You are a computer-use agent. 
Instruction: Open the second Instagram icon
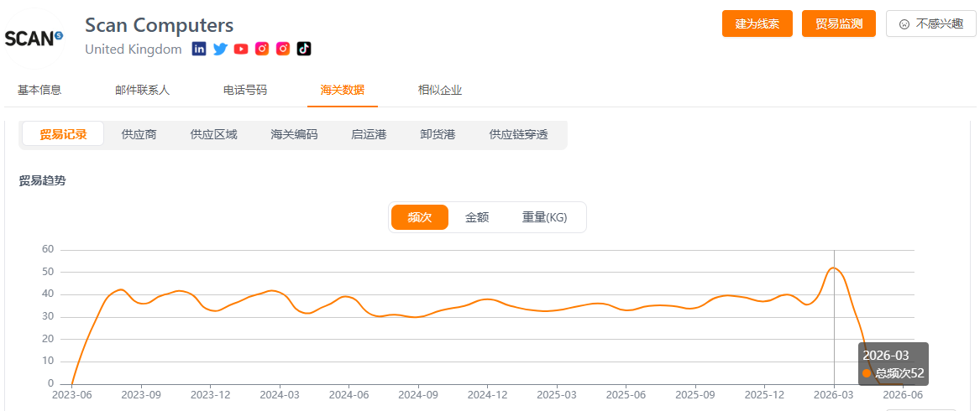(x=283, y=49)
